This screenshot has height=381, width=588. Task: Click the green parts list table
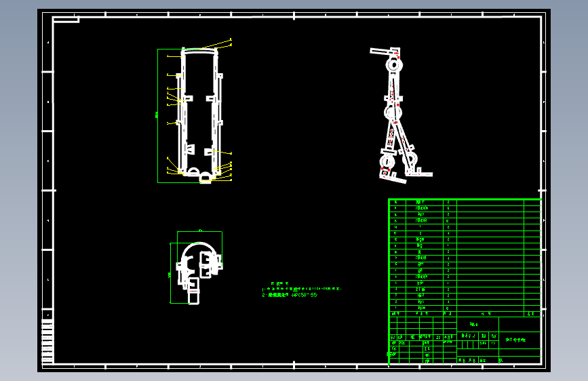[465, 258]
